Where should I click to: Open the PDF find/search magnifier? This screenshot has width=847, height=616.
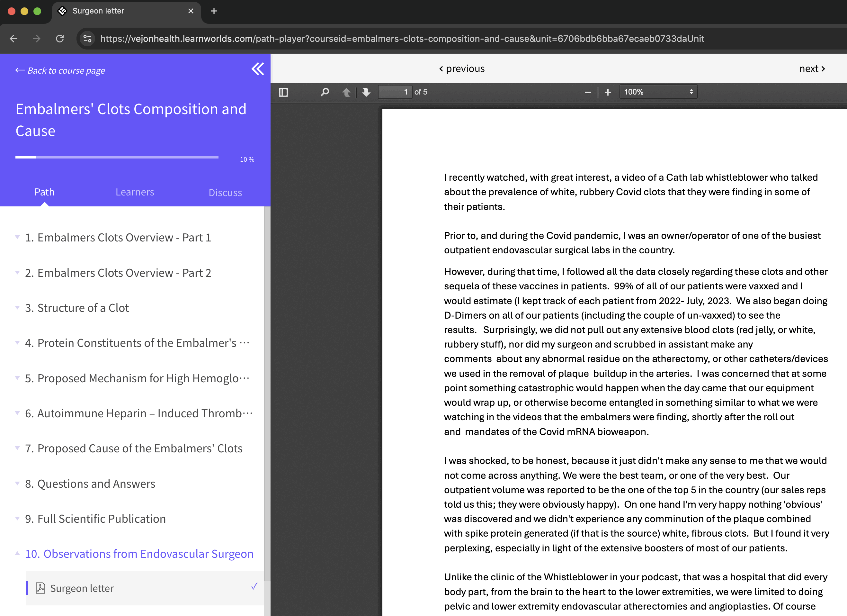pos(325,92)
